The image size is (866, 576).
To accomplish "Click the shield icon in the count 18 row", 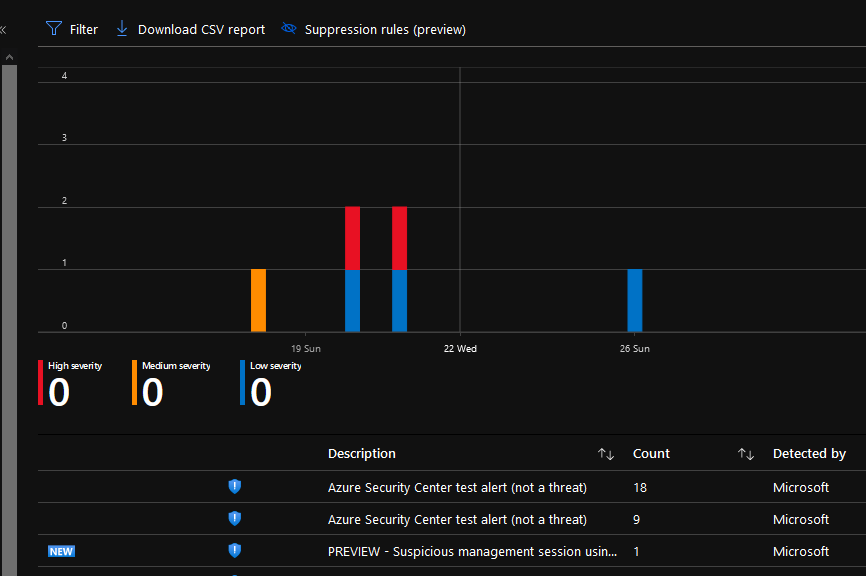I will (x=235, y=487).
